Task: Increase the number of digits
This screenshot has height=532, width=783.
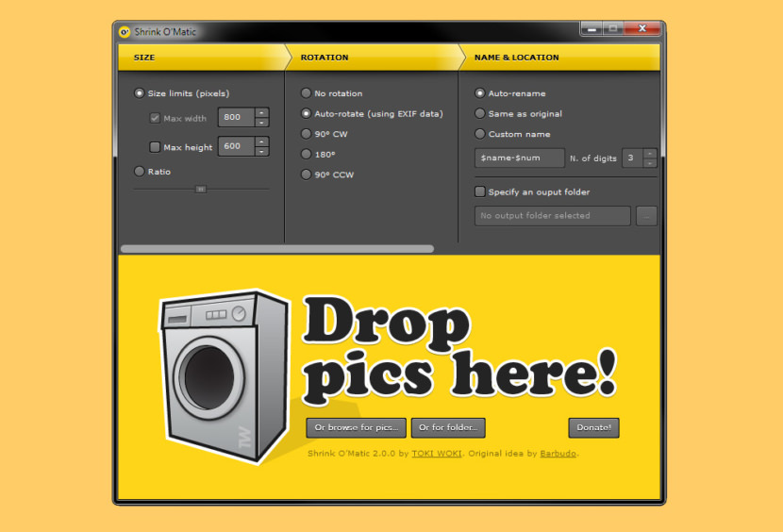Action: pyautogui.click(x=649, y=154)
